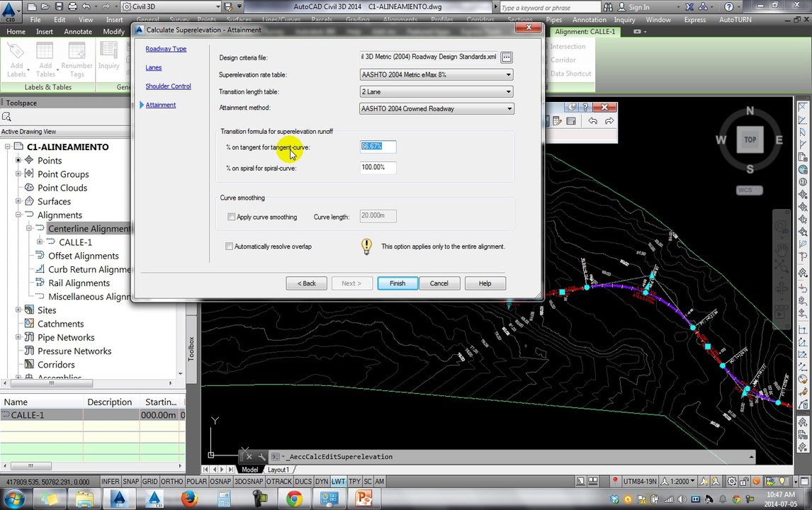Expand the Pipe Networks tree node
This screenshot has width=812, height=510.
tap(18, 337)
